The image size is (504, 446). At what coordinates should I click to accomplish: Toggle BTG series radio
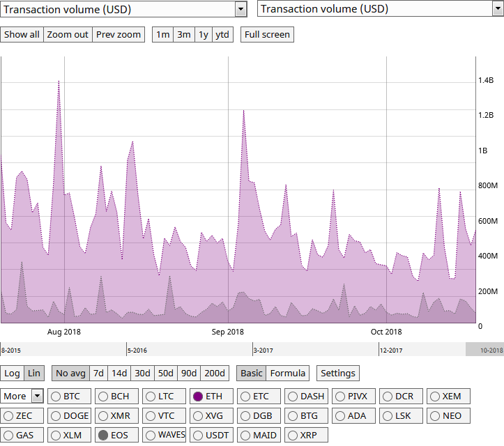coord(306,416)
